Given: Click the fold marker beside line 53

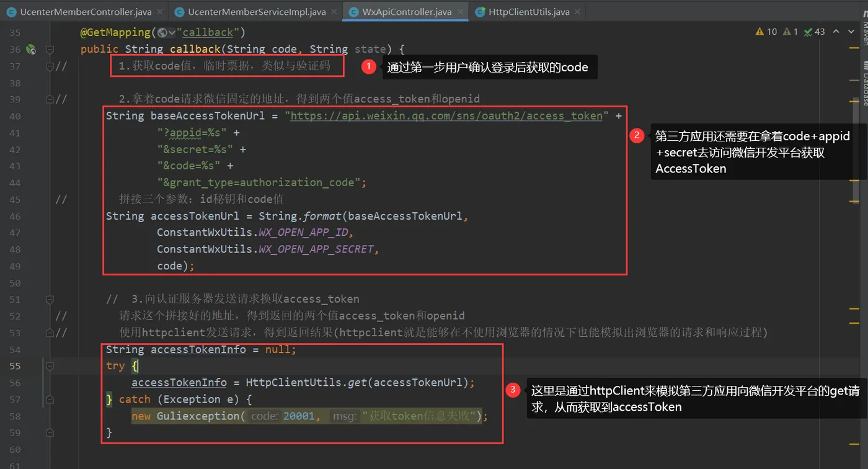Looking at the screenshot, I should [x=50, y=333].
